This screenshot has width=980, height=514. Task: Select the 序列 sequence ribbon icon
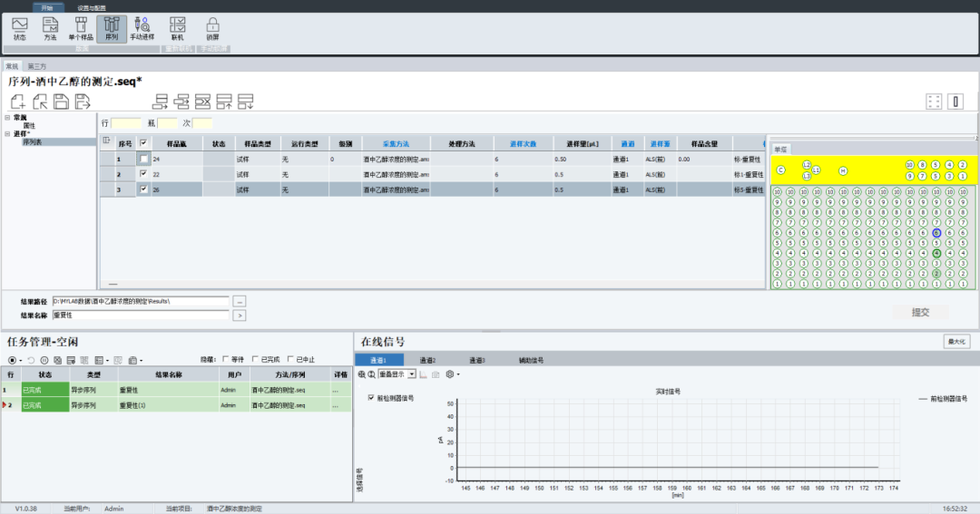click(112, 29)
